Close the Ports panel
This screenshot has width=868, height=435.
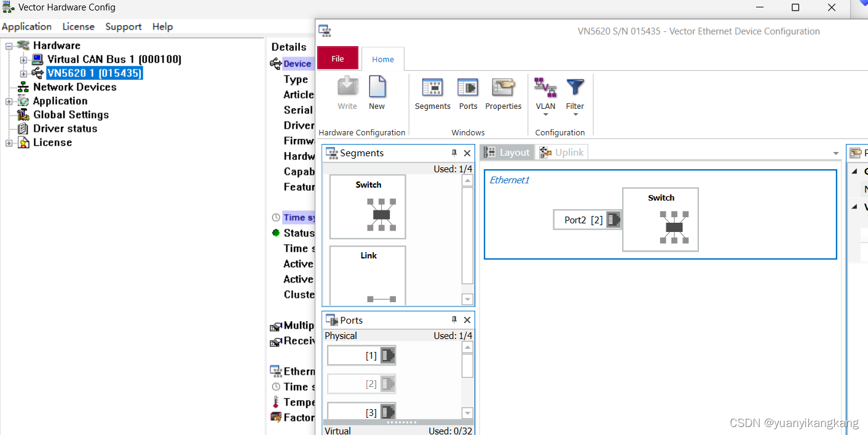pyautogui.click(x=467, y=320)
